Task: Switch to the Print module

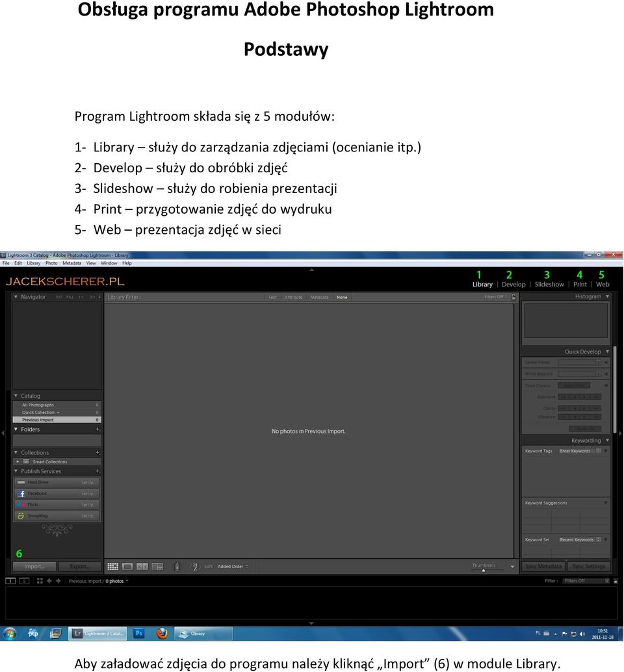Action: pos(580,284)
